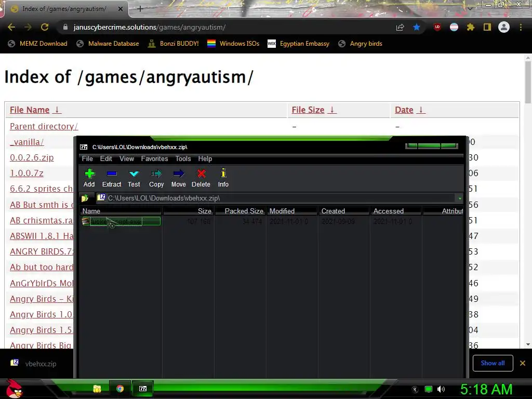Click the red Delete icon in 7-Zip
The height and width of the screenshot is (399, 532).
[x=201, y=178]
